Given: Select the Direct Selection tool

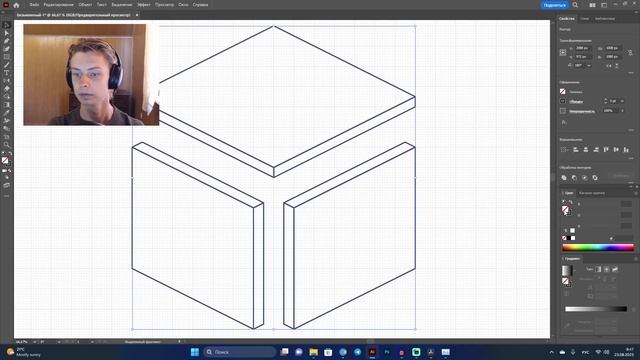Looking at the screenshot, I should [6, 33].
